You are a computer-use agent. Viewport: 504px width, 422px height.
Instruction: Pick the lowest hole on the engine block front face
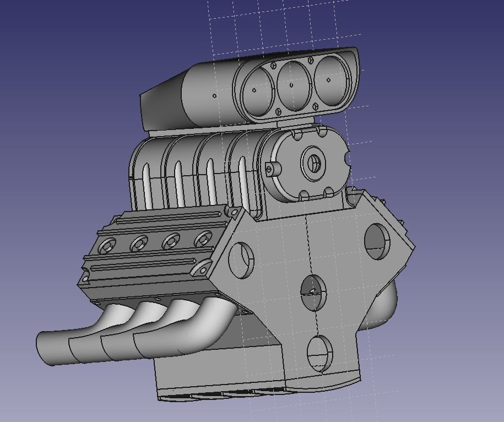click(320, 354)
